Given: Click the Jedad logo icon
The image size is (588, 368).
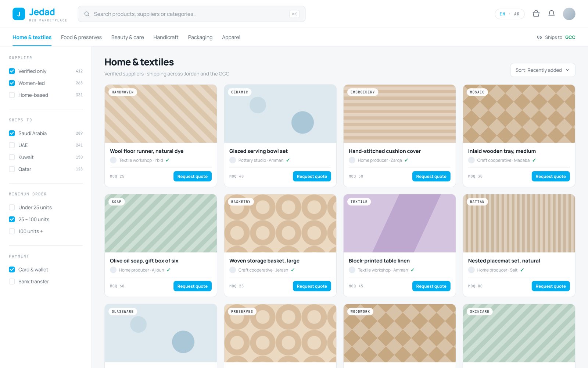Looking at the screenshot, I should point(19,14).
